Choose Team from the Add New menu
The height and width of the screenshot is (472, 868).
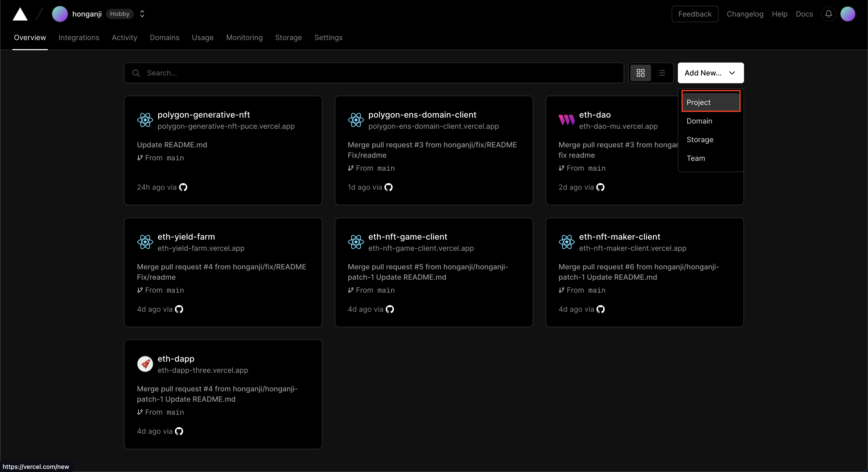tap(711, 158)
